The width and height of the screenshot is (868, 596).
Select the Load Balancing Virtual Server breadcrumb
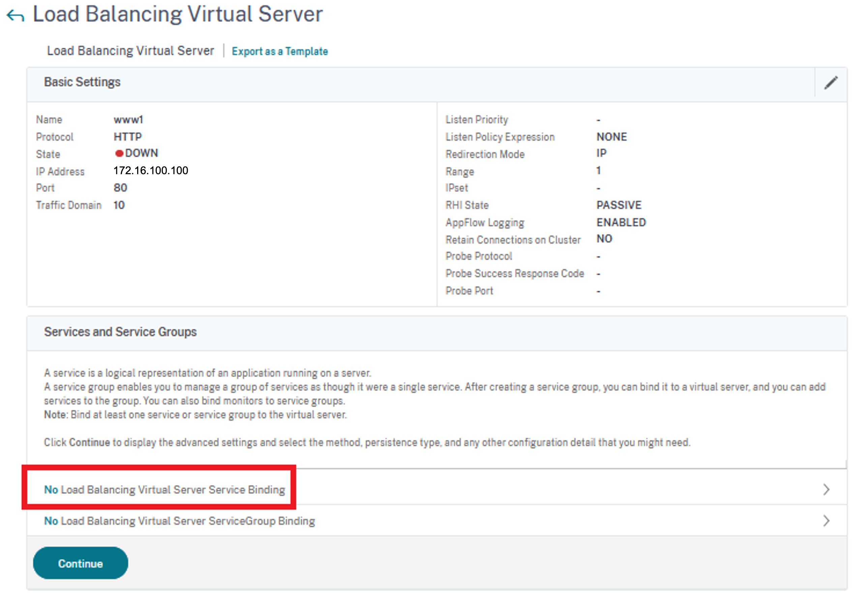(x=130, y=51)
